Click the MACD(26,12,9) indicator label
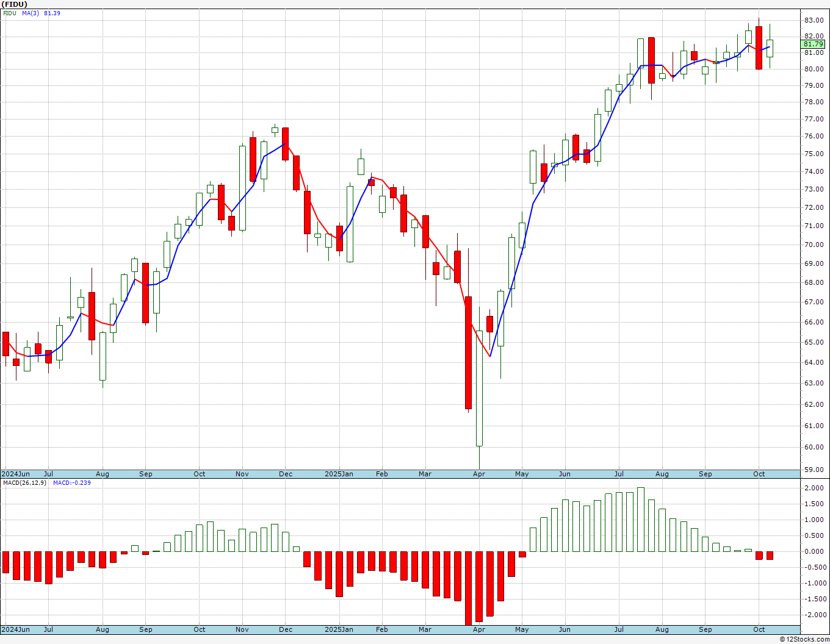 click(24, 482)
